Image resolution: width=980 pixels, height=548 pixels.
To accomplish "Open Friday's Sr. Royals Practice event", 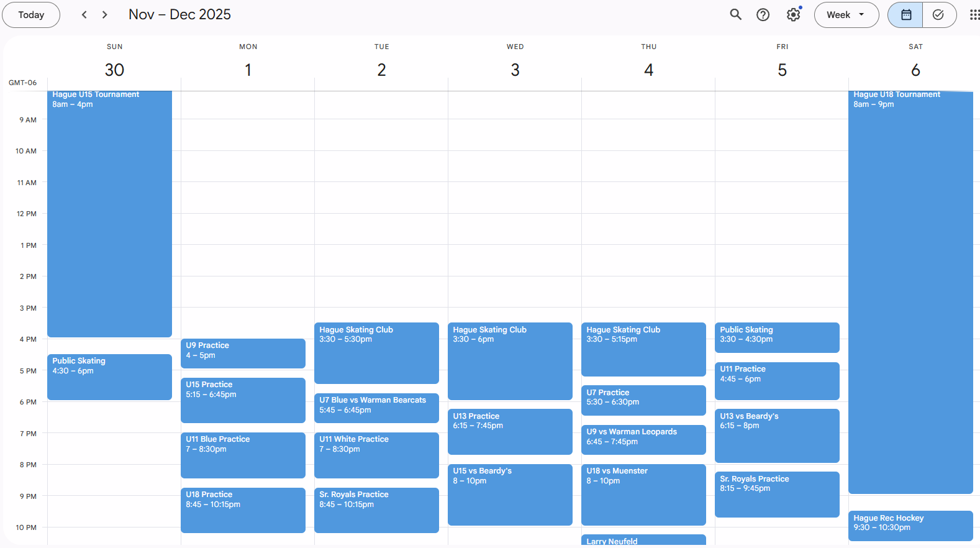I will 777,494.
